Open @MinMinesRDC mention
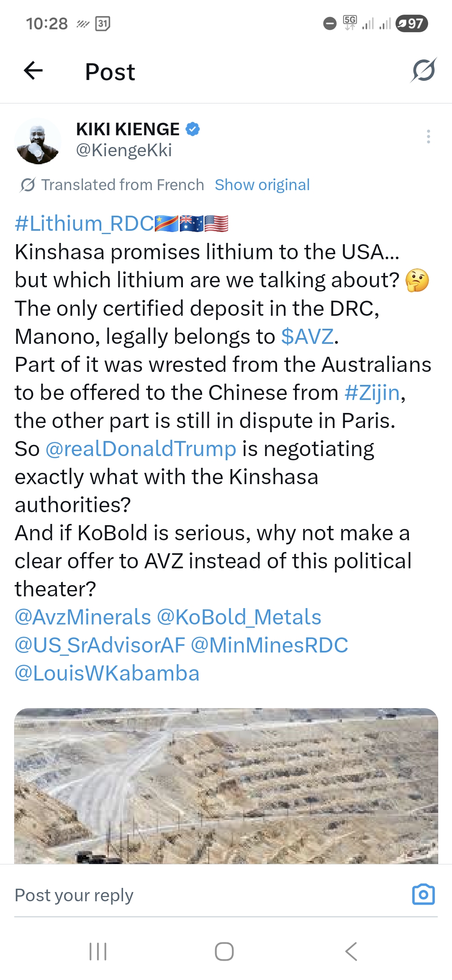452x980 pixels. click(x=270, y=645)
